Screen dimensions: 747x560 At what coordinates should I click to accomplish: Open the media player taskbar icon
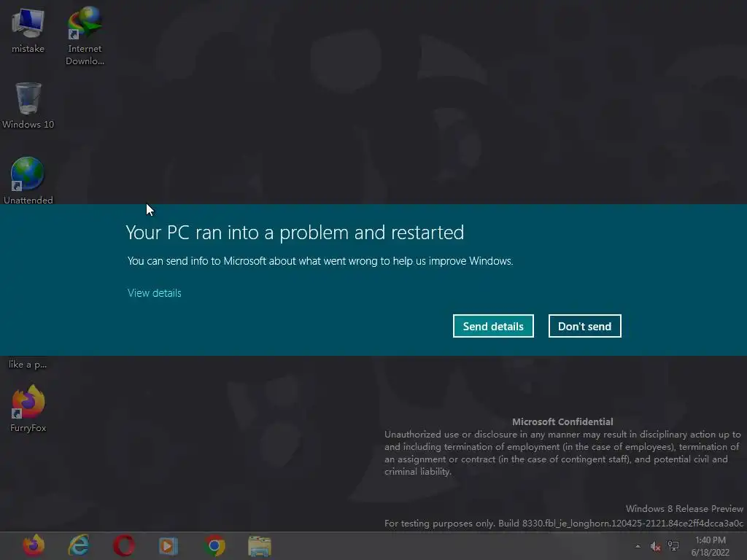coord(169,545)
